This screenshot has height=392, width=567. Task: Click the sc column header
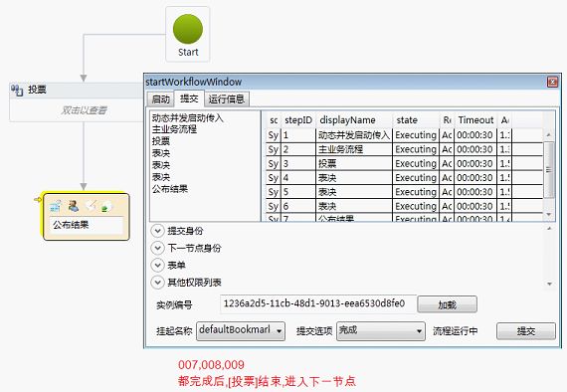pos(274,120)
